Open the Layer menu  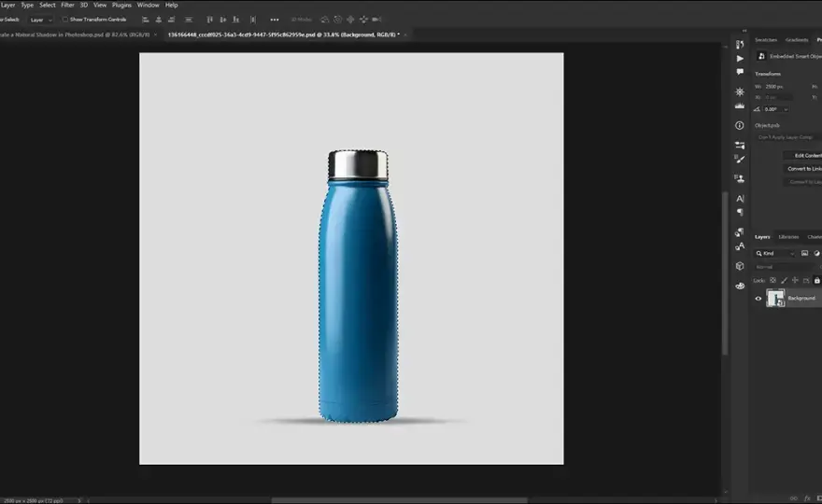[7, 6]
